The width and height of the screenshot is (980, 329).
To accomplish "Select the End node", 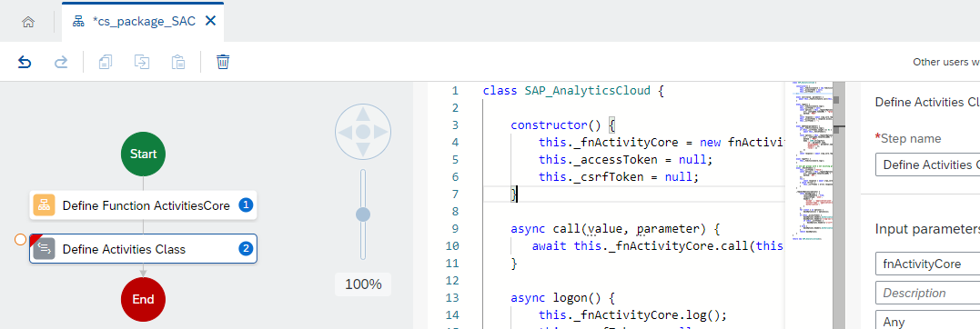I will (143, 299).
